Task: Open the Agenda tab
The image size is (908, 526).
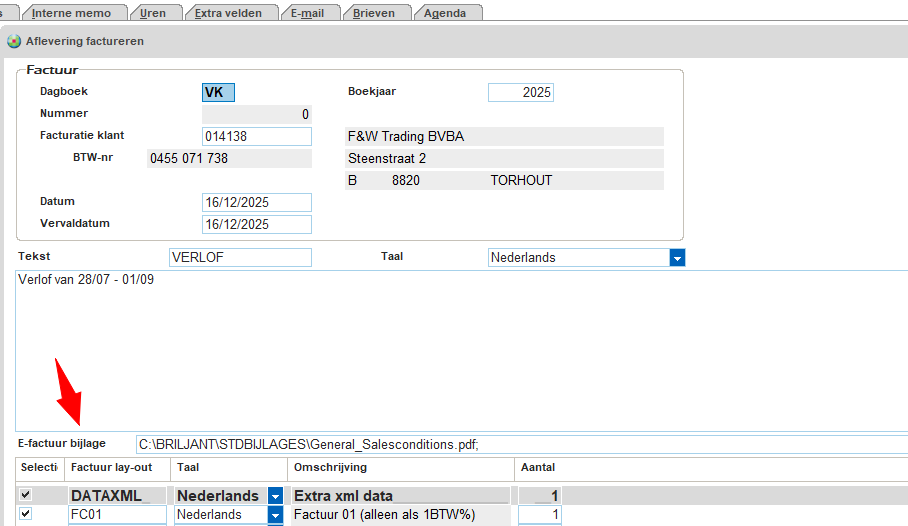Action: tap(445, 13)
